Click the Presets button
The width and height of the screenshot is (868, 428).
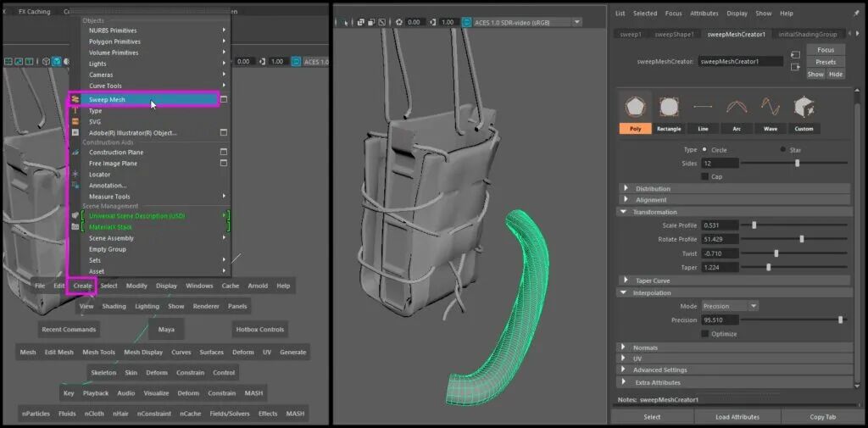click(826, 62)
